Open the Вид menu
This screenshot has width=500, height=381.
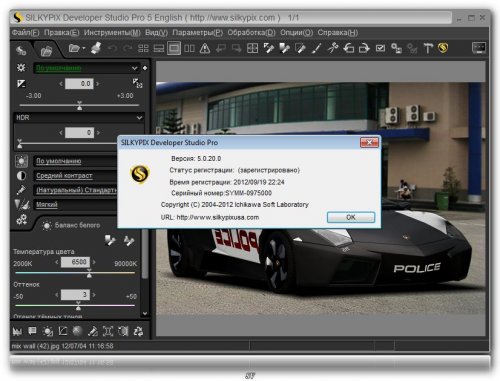[156, 33]
